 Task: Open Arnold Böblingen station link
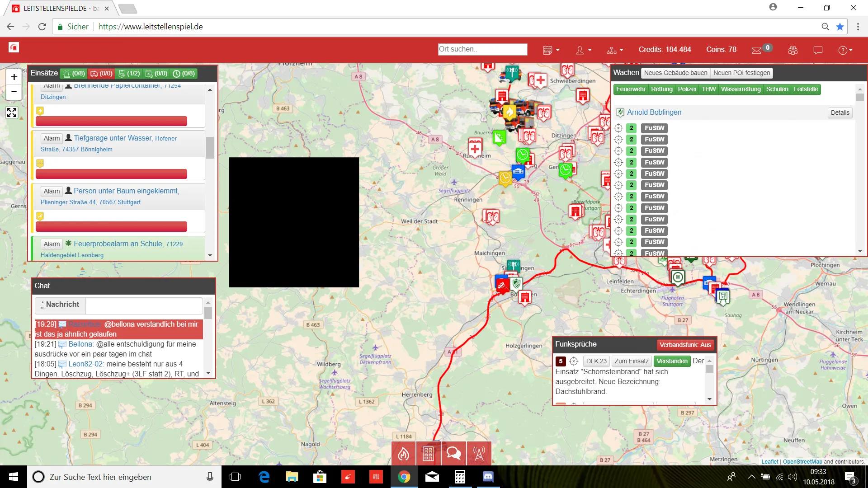[x=654, y=112]
